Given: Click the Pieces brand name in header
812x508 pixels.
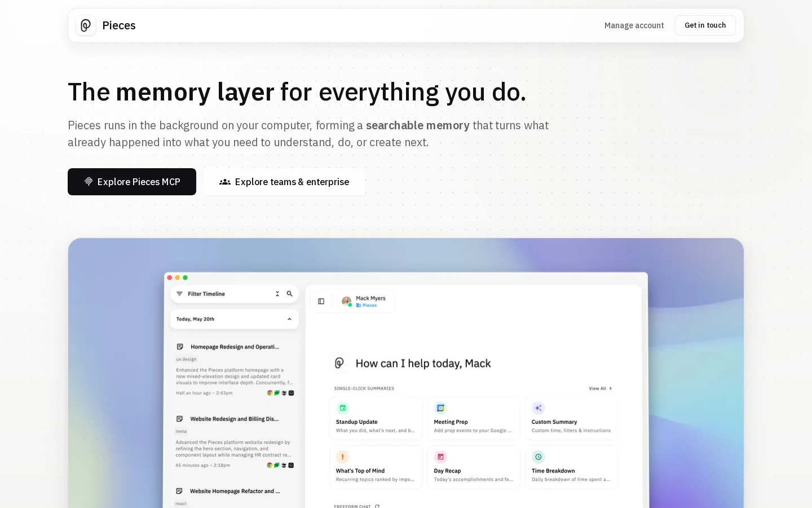Looking at the screenshot, I should point(119,25).
